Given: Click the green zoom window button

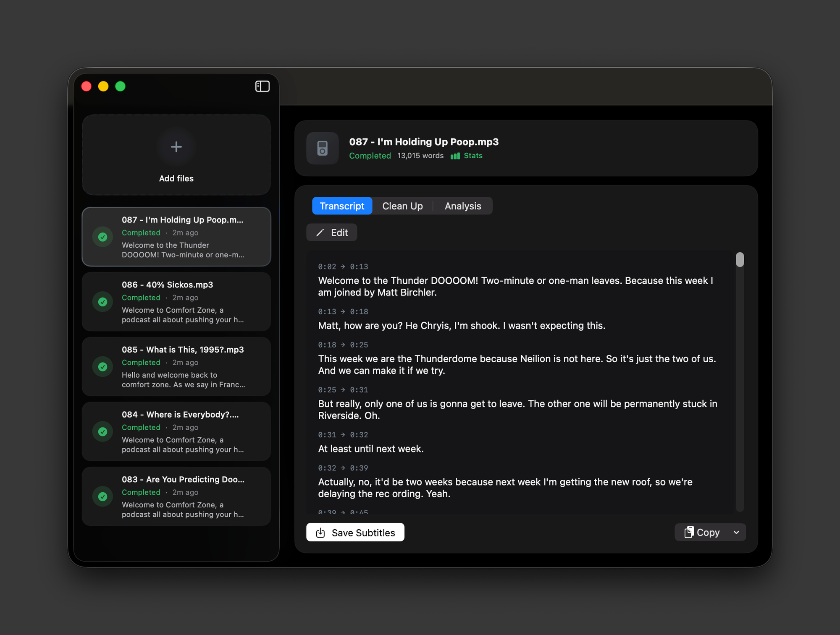Looking at the screenshot, I should (x=121, y=86).
